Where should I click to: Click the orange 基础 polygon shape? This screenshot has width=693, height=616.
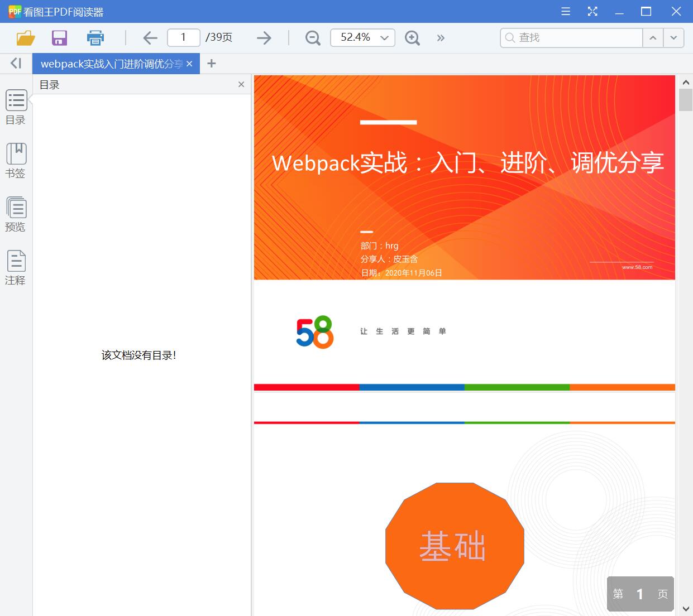[x=455, y=546]
